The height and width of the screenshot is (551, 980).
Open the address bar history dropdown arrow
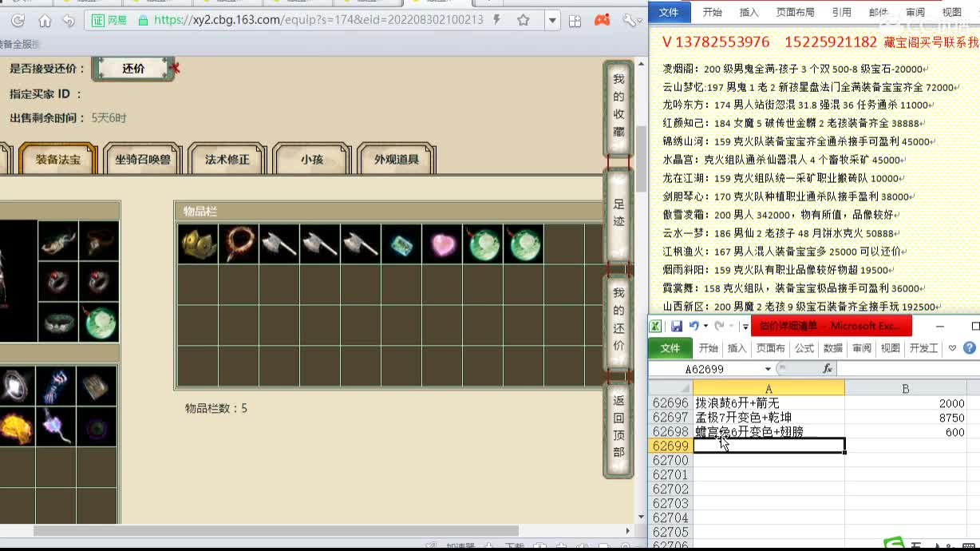coord(552,21)
